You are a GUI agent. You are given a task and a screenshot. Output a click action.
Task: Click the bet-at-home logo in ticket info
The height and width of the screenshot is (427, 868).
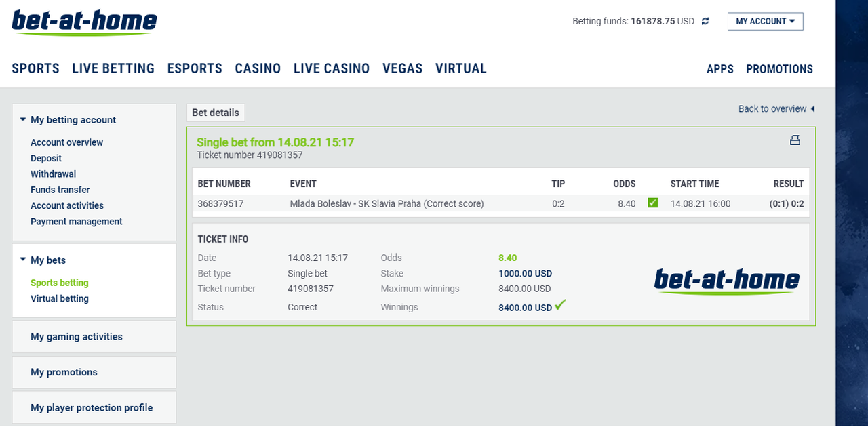click(727, 281)
